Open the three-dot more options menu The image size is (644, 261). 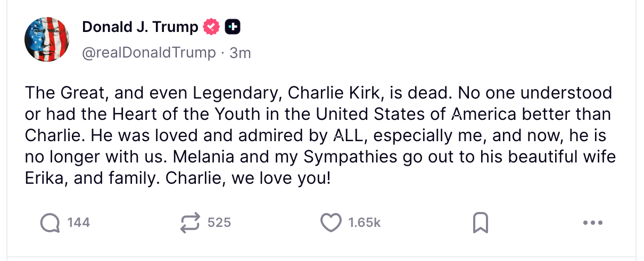tap(592, 223)
